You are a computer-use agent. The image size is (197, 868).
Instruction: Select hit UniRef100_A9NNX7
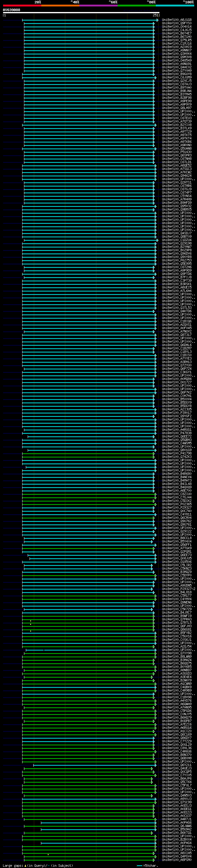pos(177,50)
